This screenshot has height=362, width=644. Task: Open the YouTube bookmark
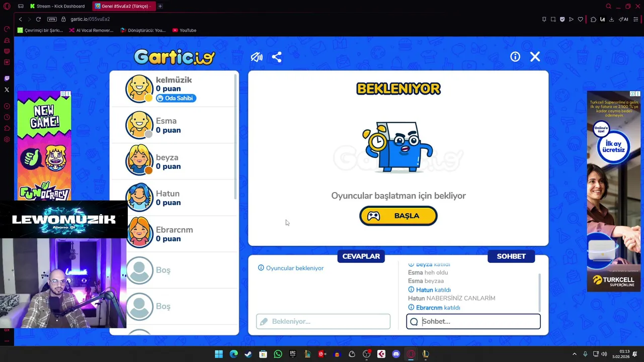tap(184, 30)
